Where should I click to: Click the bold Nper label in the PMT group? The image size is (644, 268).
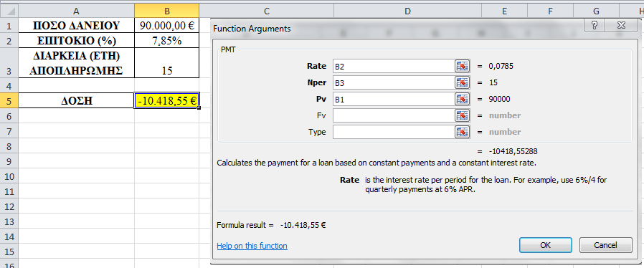tap(316, 82)
